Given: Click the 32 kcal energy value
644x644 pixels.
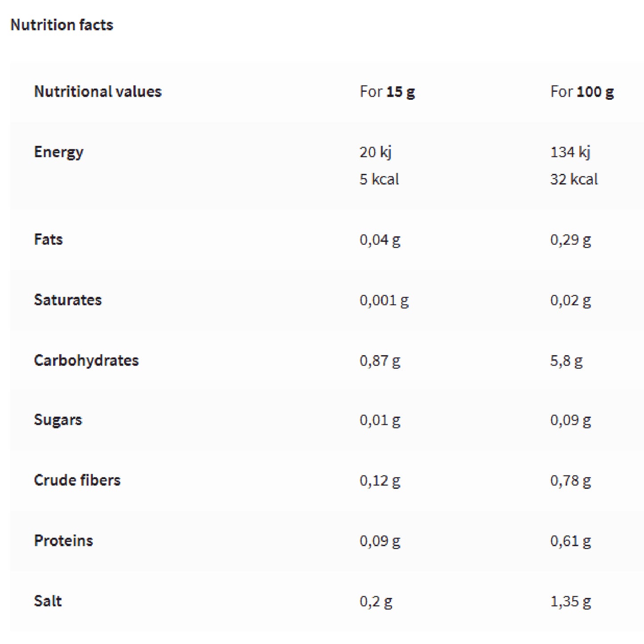Looking at the screenshot, I should (574, 179).
